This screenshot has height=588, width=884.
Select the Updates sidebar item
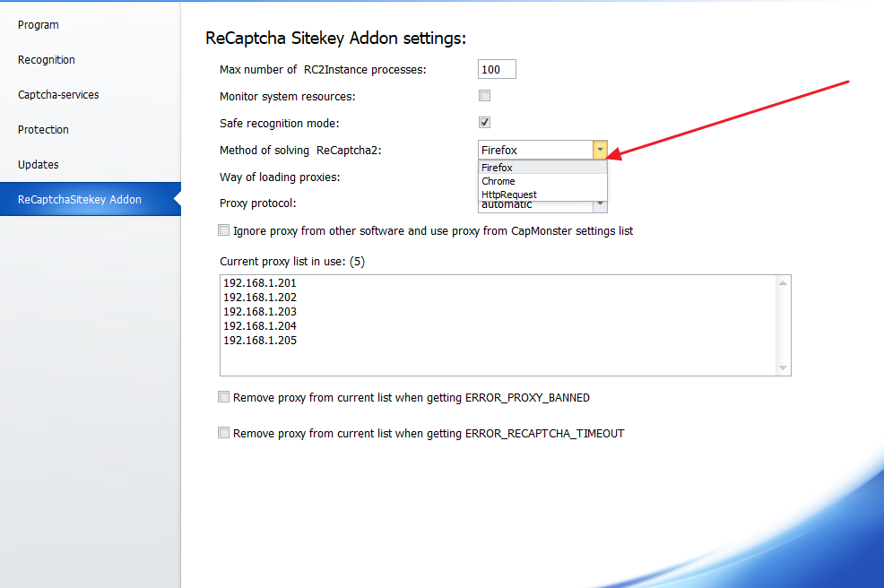pos(39,165)
